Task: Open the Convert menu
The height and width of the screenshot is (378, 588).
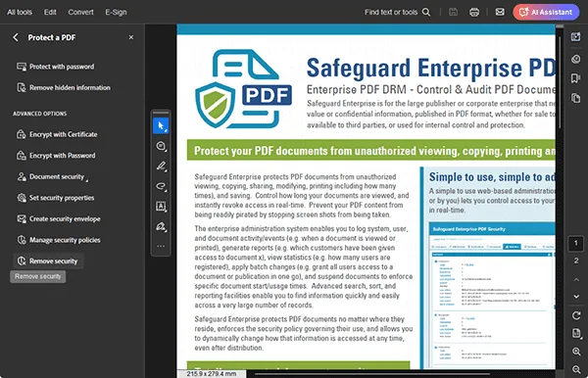Action: (80, 12)
